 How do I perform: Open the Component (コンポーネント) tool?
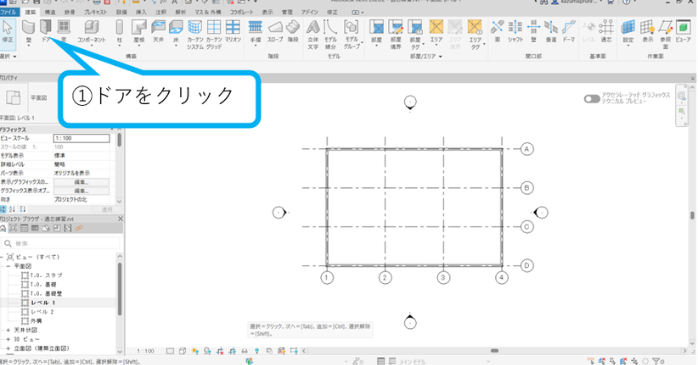click(x=91, y=31)
